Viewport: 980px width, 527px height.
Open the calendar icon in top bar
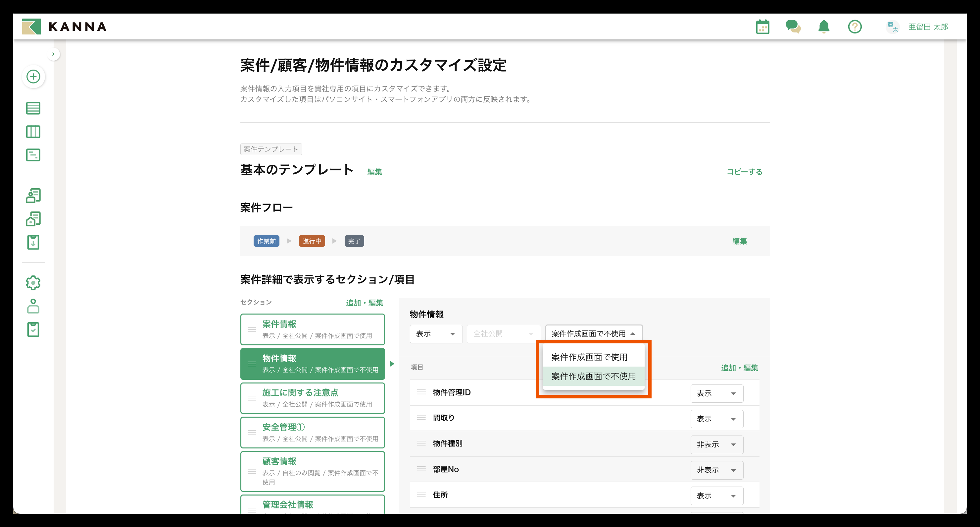[x=762, y=26]
